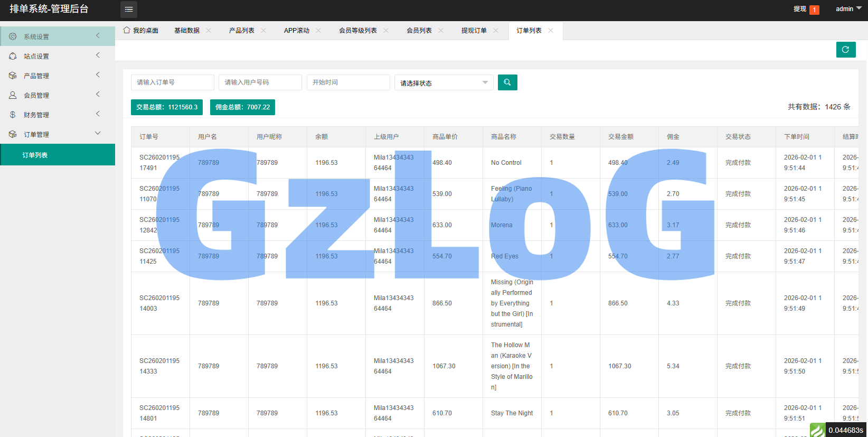Click the system settings gear icon
868x437 pixels.
pos(13,36)
